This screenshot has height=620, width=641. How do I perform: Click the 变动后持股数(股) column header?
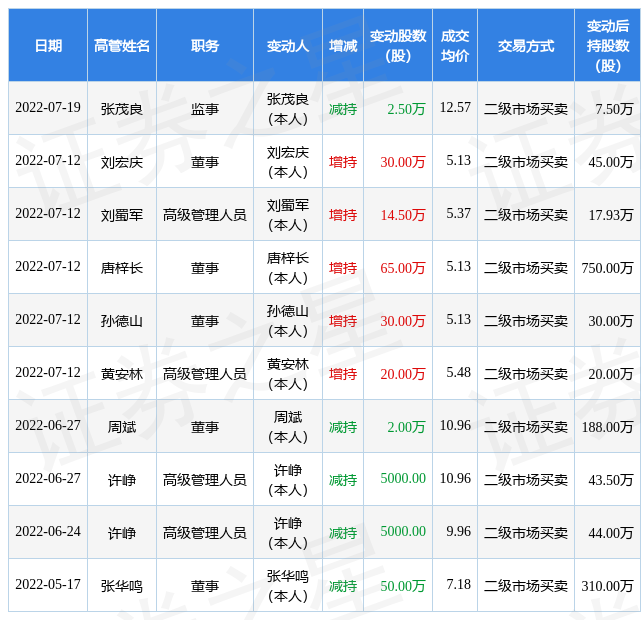click(x=608, y=45)
